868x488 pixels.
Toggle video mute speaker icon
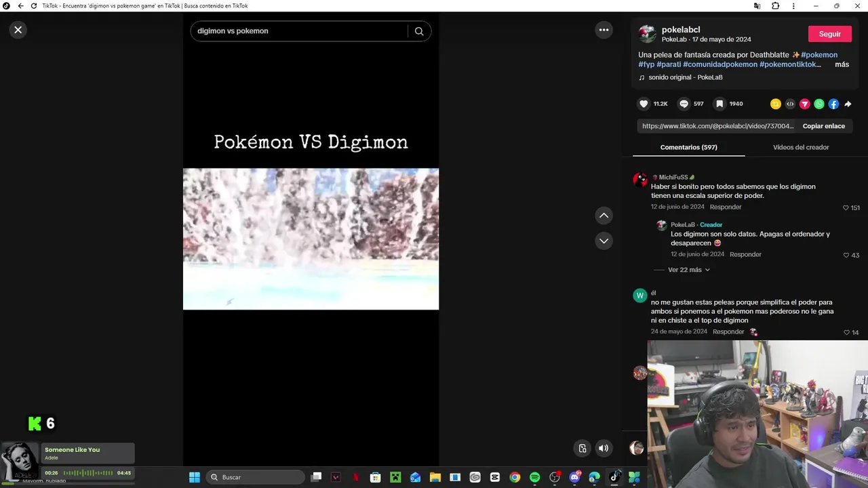point(603,448)
